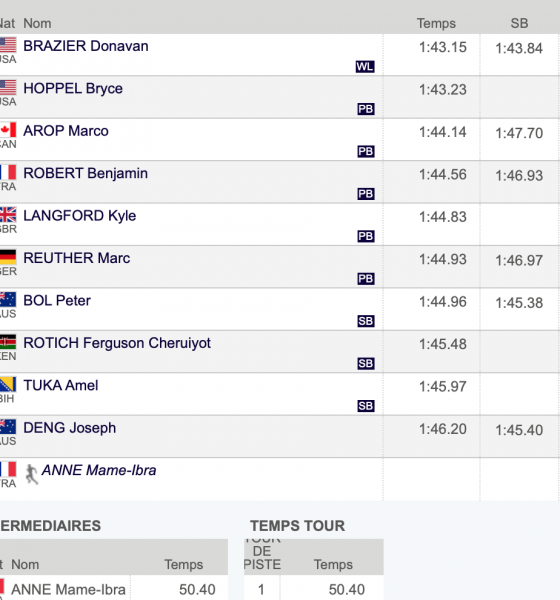The height and width of the screenshot is (600, 560).
Task: Open athlete BRAZIER Donavan's name link
Action: [x=86, y=46]
